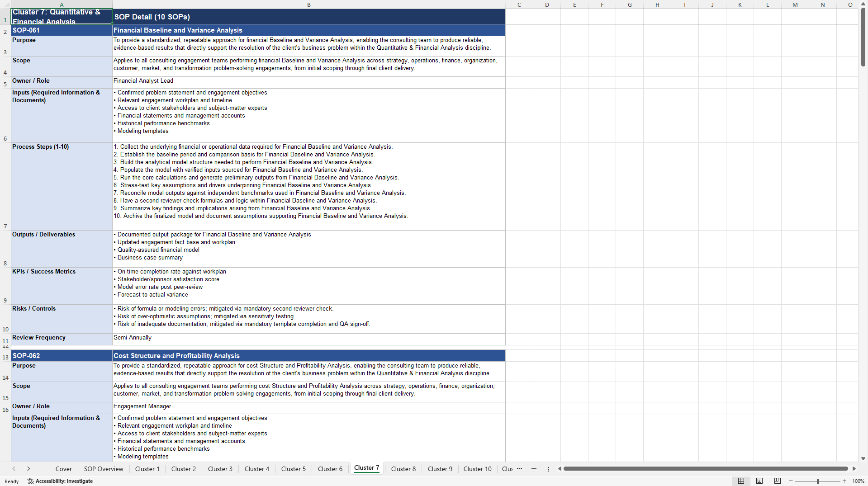
Task: Open the hidden sheet tabs ellipsis
Action: pyautogui.click(x=519, y=469)
